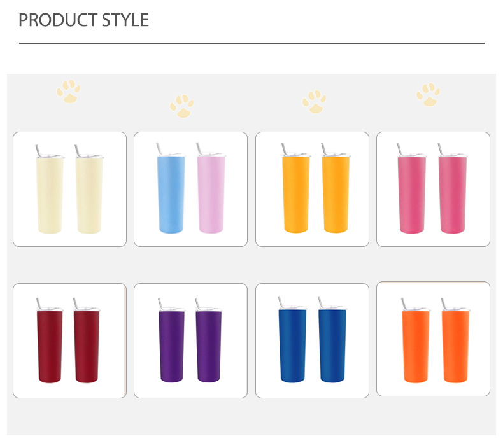The width and height of the screenshot is (503, 448).
Task: Select the yellow tumbler pair card
Action: [x=312, y=189]
